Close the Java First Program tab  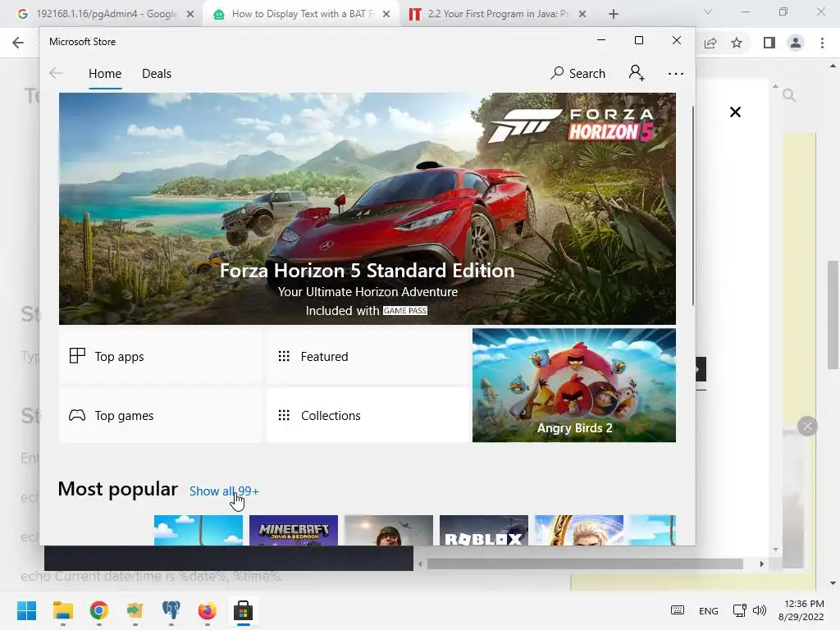(582, 15)
